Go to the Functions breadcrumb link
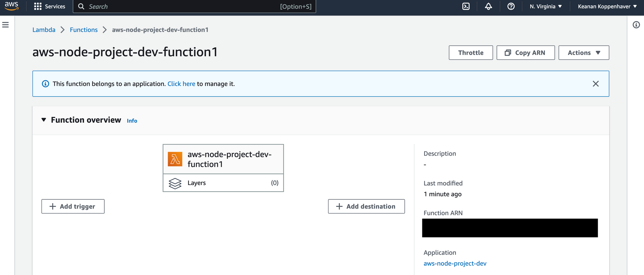Viewport: 644px width, 275px height. (84, 30)
